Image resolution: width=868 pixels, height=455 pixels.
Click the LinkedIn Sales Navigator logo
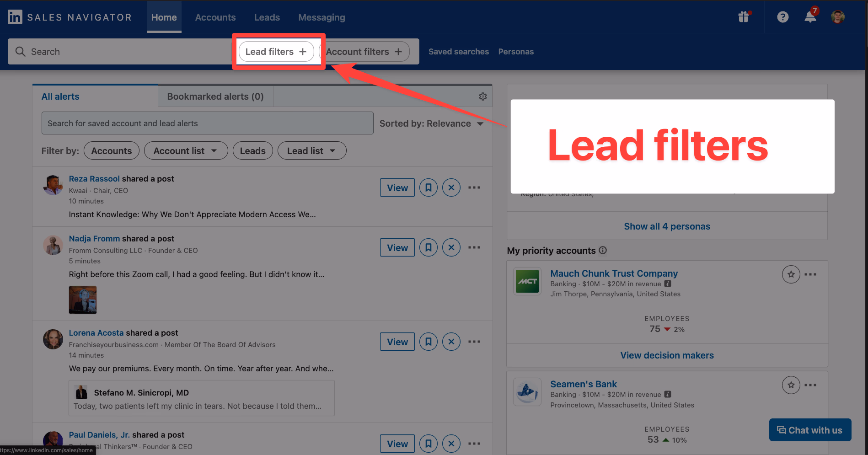coord(70,17)
